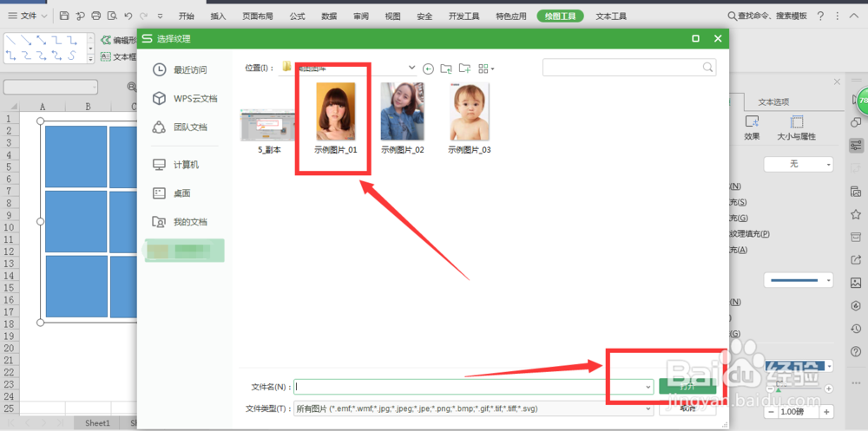Expand the location path dropdown
Viewport: 868px width, 431px height.
coord(411,68)
